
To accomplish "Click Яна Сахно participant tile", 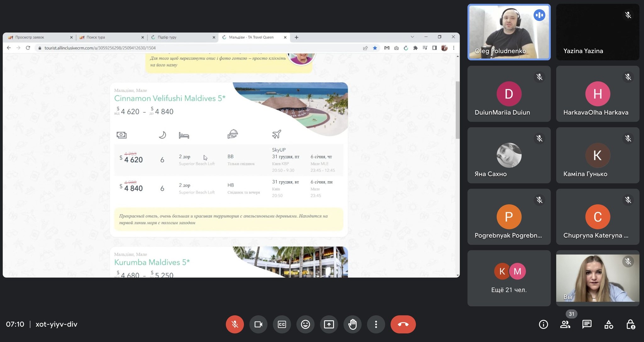I will 509,155.
